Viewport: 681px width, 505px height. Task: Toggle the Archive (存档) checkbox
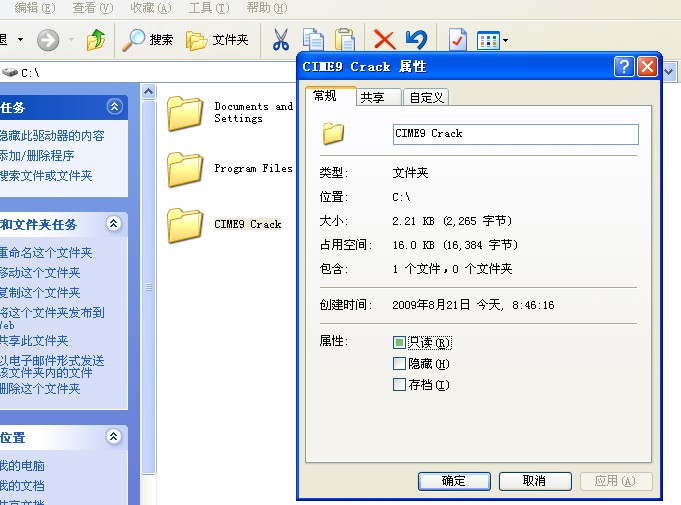(399, 384)
